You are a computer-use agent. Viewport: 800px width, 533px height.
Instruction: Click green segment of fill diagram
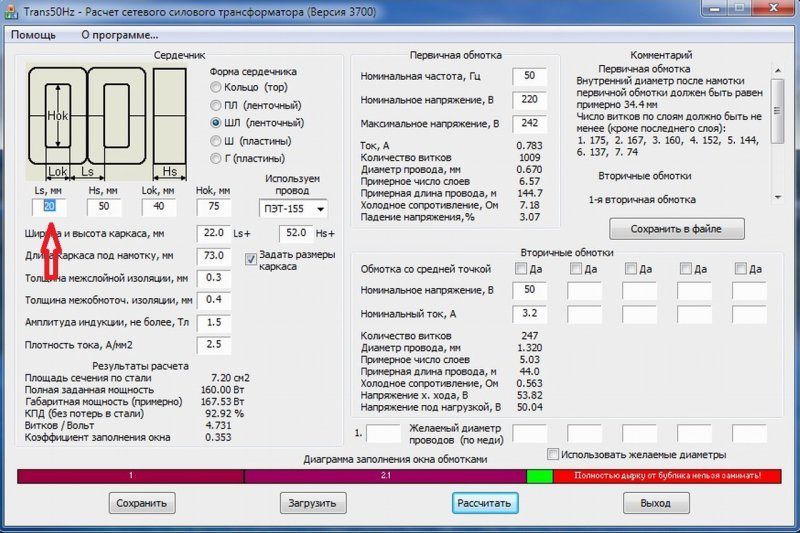(x=540, y=476)
